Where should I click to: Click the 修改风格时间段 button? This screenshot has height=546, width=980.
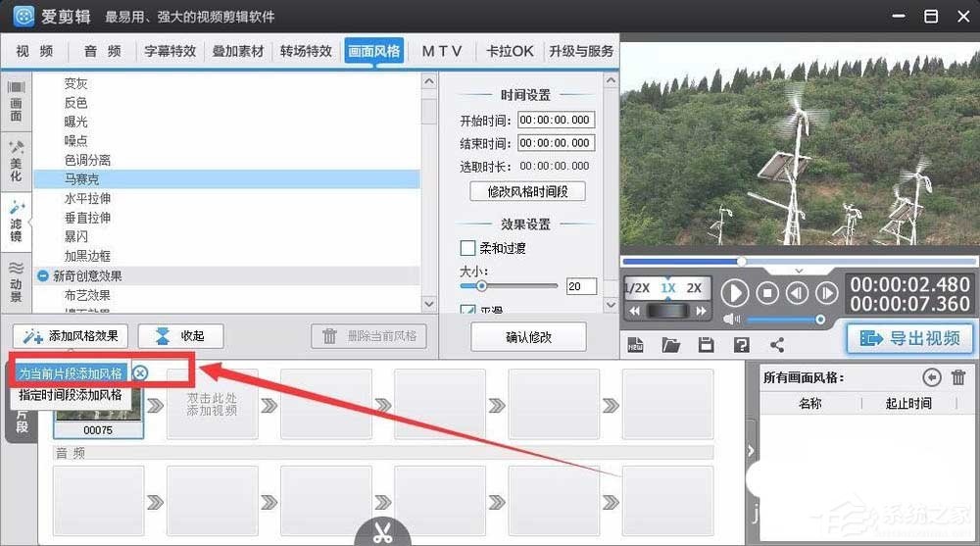[x=527, y=191]
